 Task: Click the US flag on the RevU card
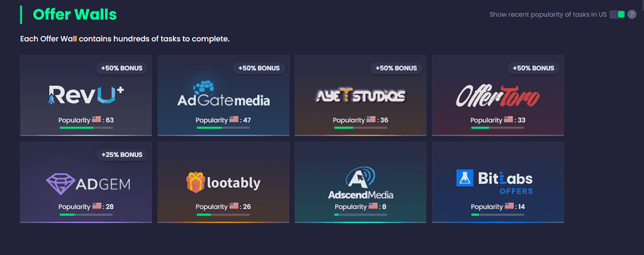(96, 120)
